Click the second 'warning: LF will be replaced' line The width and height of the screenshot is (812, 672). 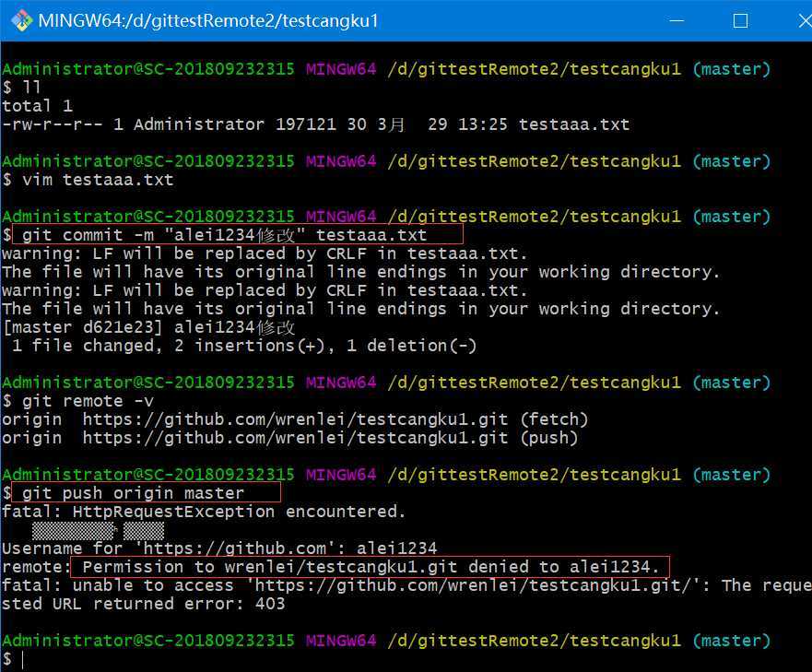click(265, 290)
